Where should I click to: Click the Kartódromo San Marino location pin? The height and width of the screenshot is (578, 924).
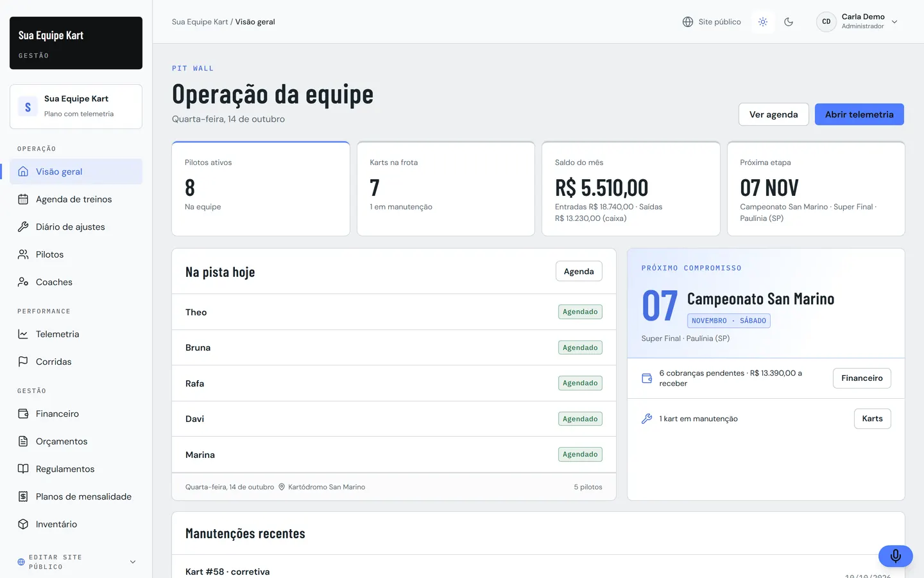coord(282,487)
